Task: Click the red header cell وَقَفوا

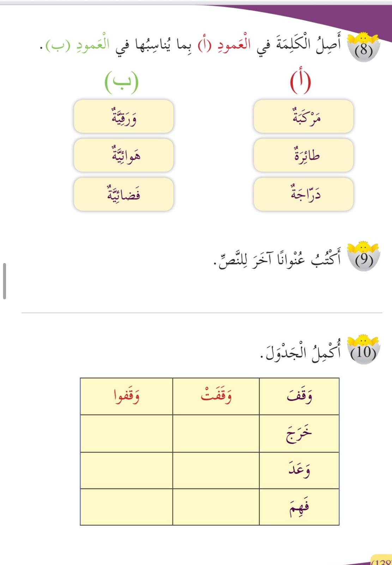Action: click(x=126, y=396)
